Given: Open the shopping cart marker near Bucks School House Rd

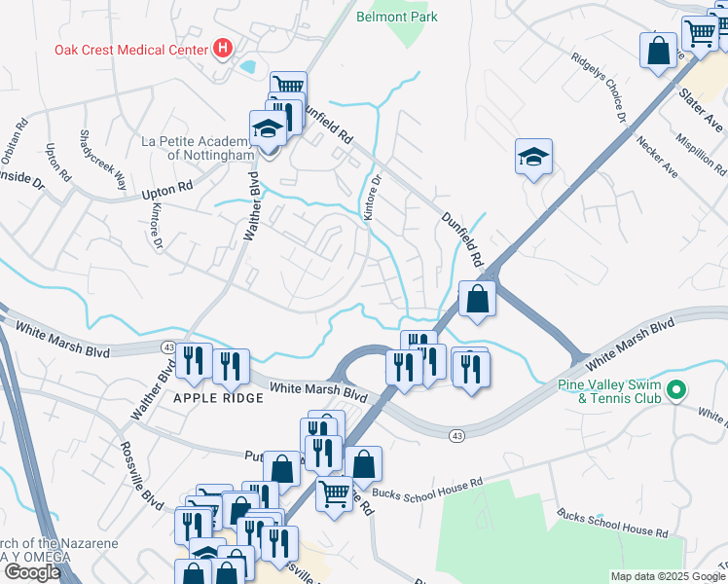Looking at the screenshot, I should pos(334,496).
